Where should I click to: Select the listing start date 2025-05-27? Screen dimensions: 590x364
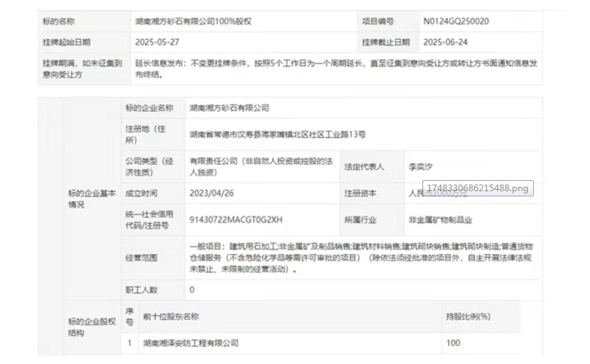pos(159,42)
